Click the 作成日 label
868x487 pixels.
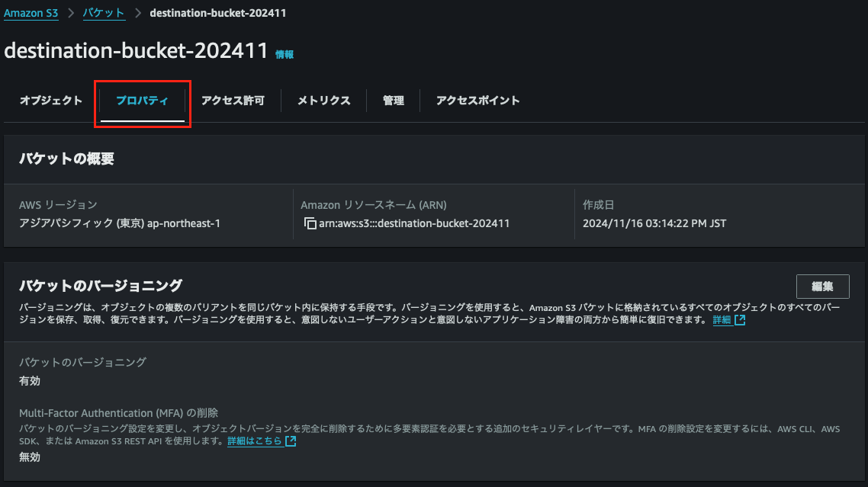point(599,205)
